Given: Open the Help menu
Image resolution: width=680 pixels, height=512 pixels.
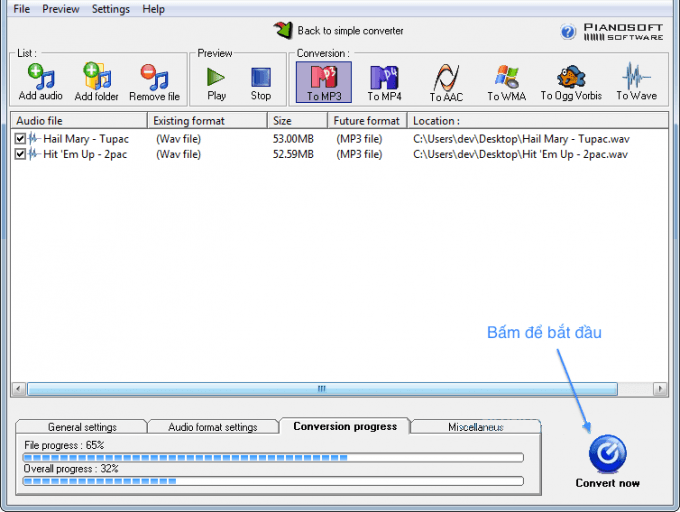Looking at the screenshot, I should click(x=154, y=9).
